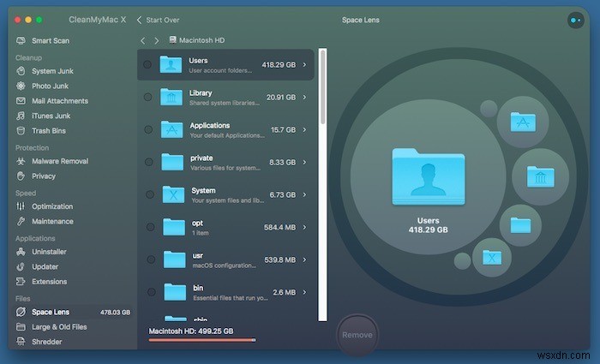Click the Large & Old Files folder icon
Viewport: 600px width, 364px height.
[21, 326]
